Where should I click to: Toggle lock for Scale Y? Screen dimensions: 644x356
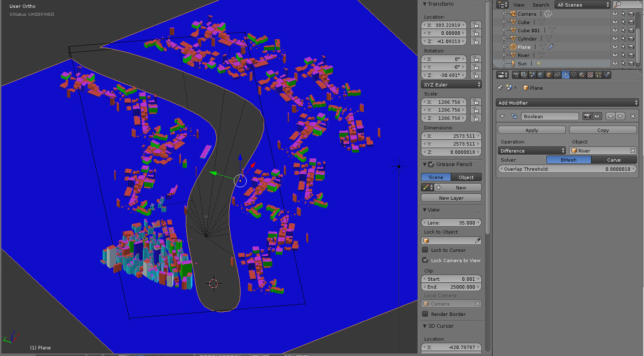click(476, 110)
